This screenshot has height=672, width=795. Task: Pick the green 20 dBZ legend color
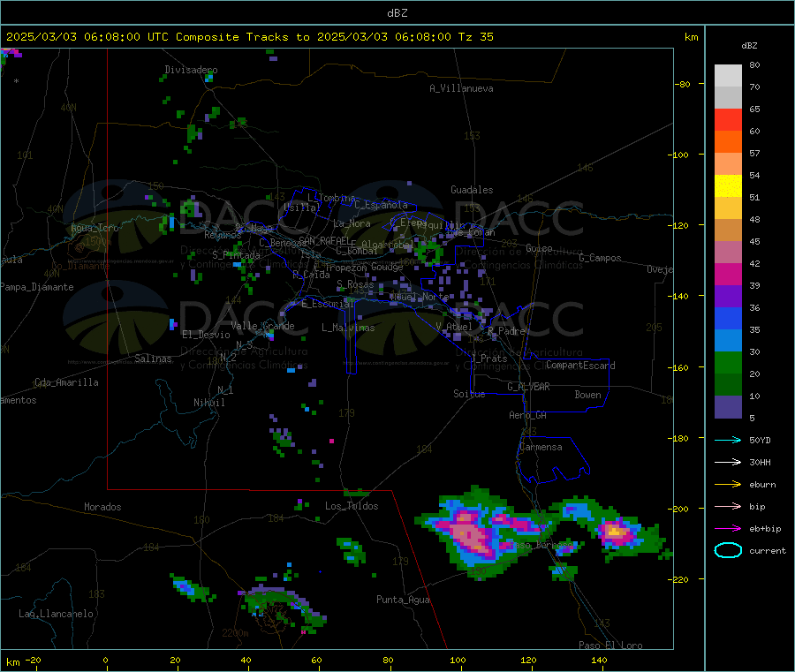[x=728, y=362]
